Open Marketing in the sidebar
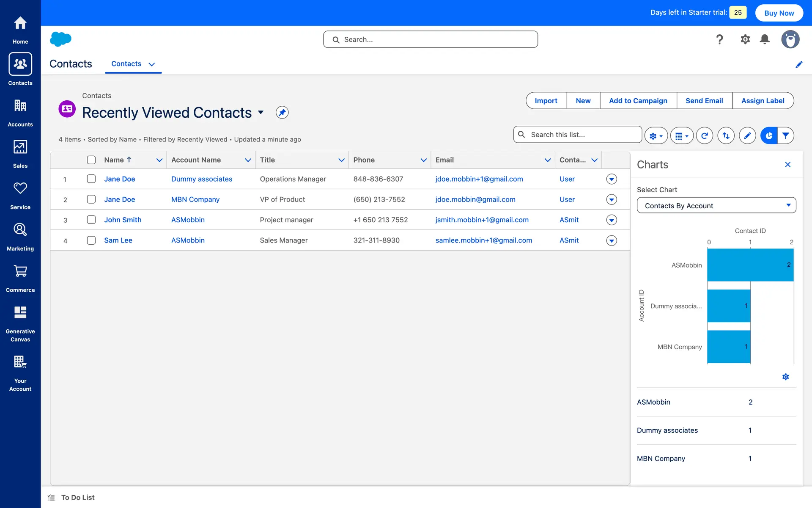812x508 pixels. [20, 236]
